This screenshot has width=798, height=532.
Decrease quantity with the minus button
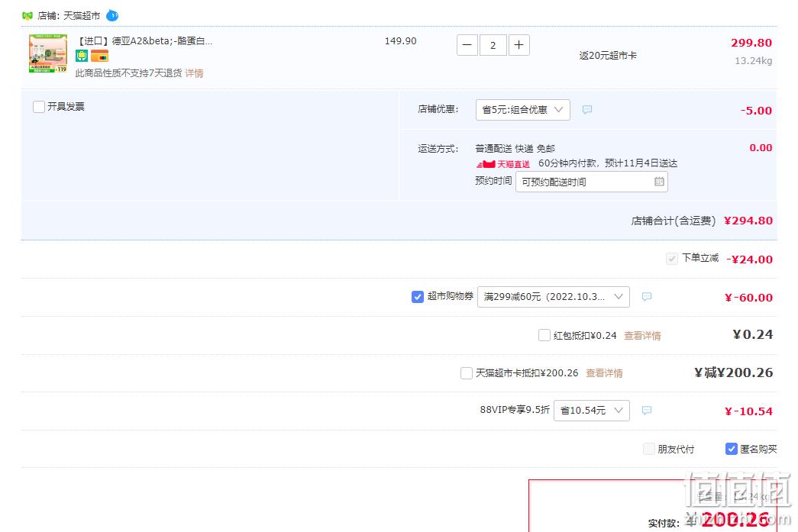(x=467, y=45)
